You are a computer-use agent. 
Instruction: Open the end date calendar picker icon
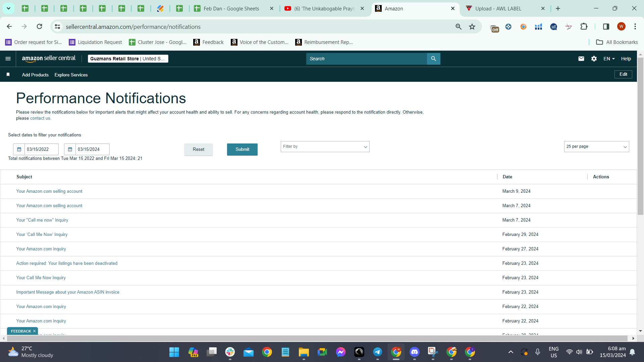[x=70, y=149]
